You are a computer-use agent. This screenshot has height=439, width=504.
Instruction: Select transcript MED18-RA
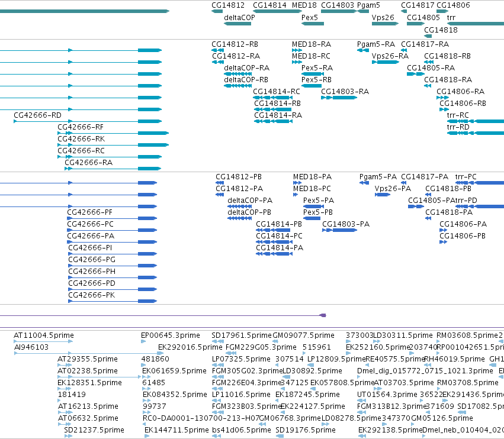[x=312, y=44]
